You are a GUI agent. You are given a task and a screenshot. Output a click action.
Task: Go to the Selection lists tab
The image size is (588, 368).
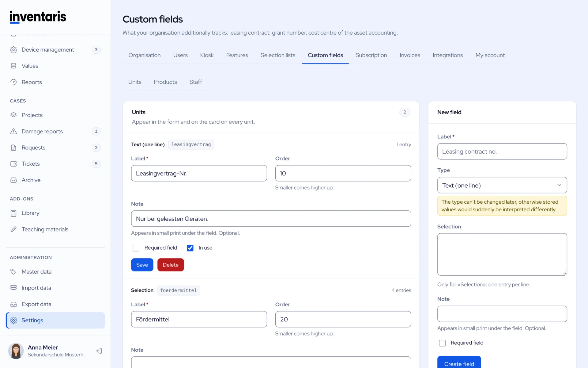pos(278,55)
